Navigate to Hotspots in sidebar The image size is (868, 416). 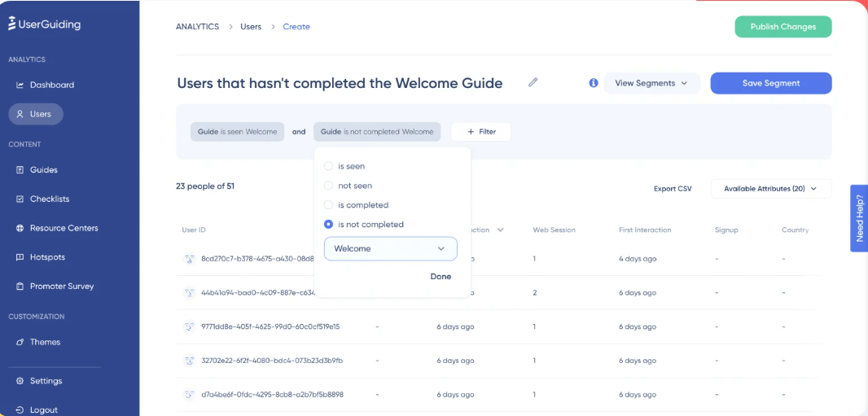click(47, 257)
